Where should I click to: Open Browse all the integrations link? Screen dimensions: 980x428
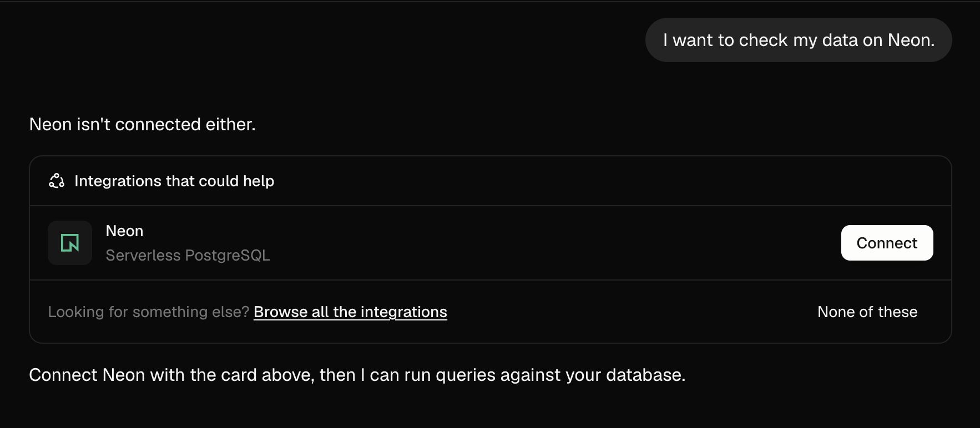coord(350,312)
